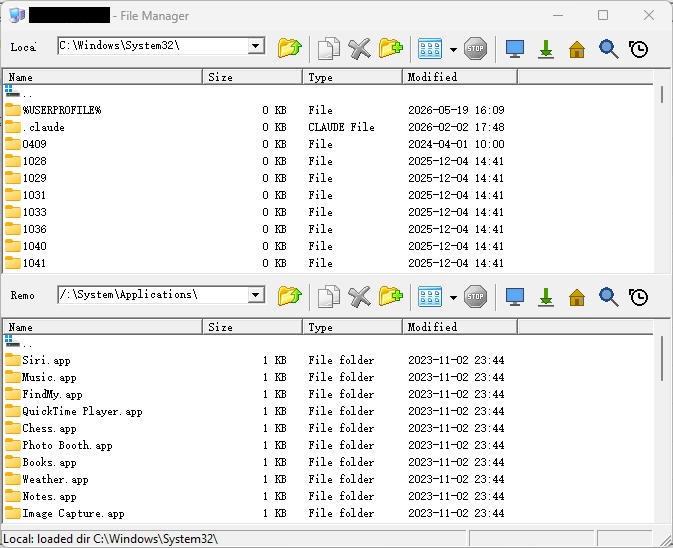Go up a folder in Remote toolbar
Screen dimensions: 673x548
click(x=290, y=297)
